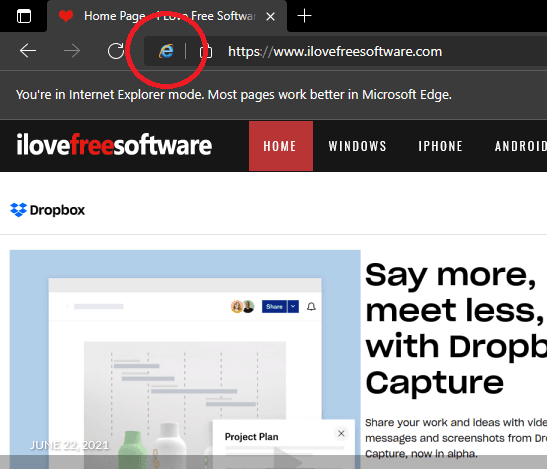Click the Say more, meet less headline
This screenshot has height=469, width=547.
click(456, 329)
